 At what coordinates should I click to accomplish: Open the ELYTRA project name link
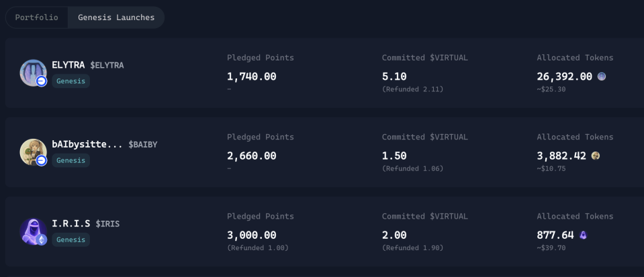[x=68, y=65]
